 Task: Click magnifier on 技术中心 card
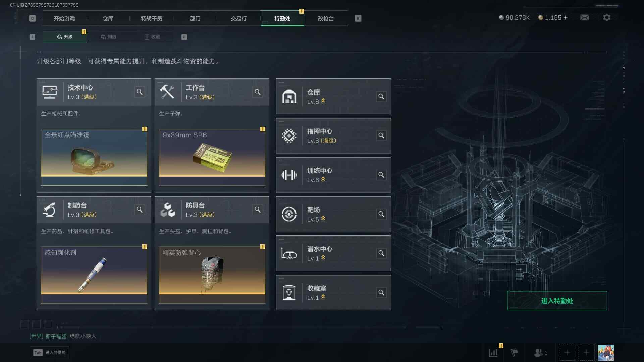[140, 92]
